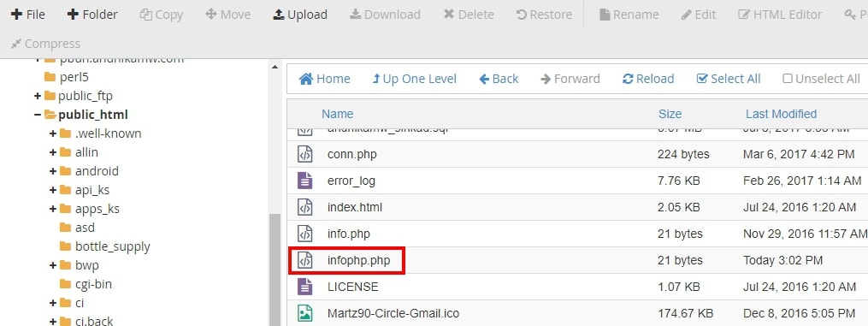Screen dimensions: 868x326
Task: Create a new file with + File
Action: 28,15
